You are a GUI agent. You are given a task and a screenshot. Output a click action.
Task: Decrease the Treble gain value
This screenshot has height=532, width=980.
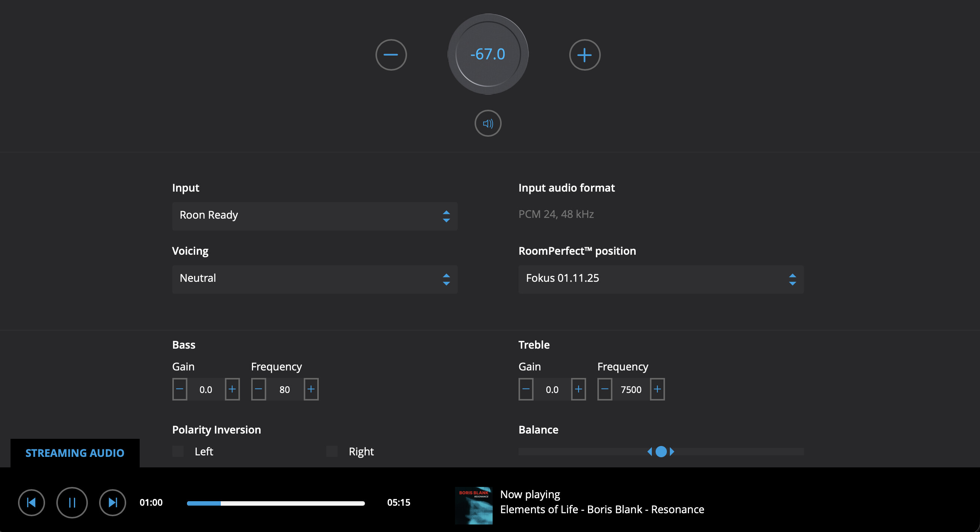[526, 389]
